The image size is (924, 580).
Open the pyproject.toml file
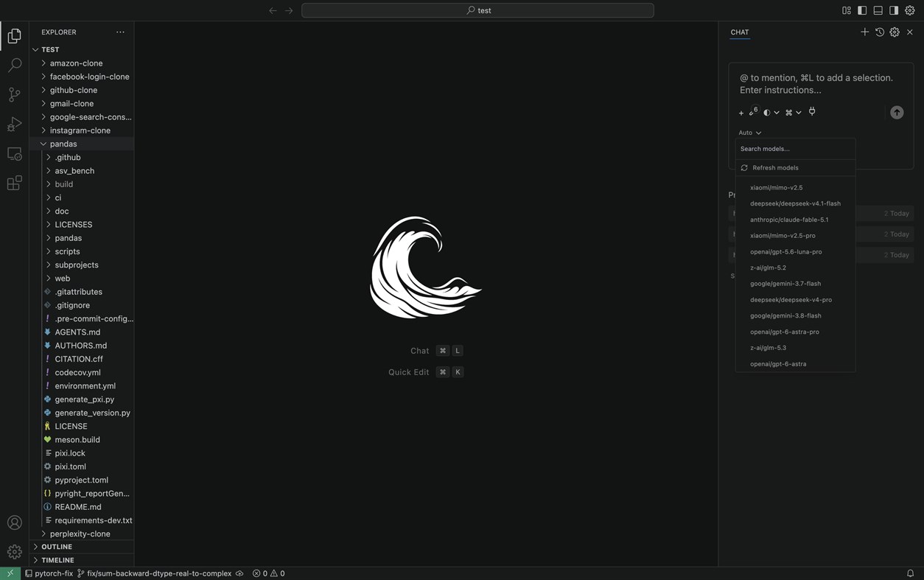coord(81,480)
